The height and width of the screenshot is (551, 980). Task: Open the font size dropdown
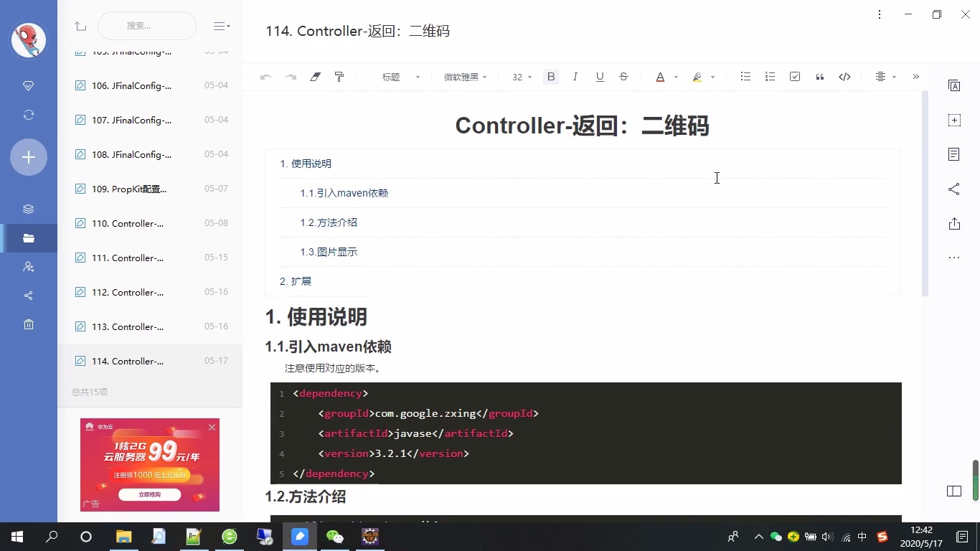pyautogui.click(x=520, y=77)
